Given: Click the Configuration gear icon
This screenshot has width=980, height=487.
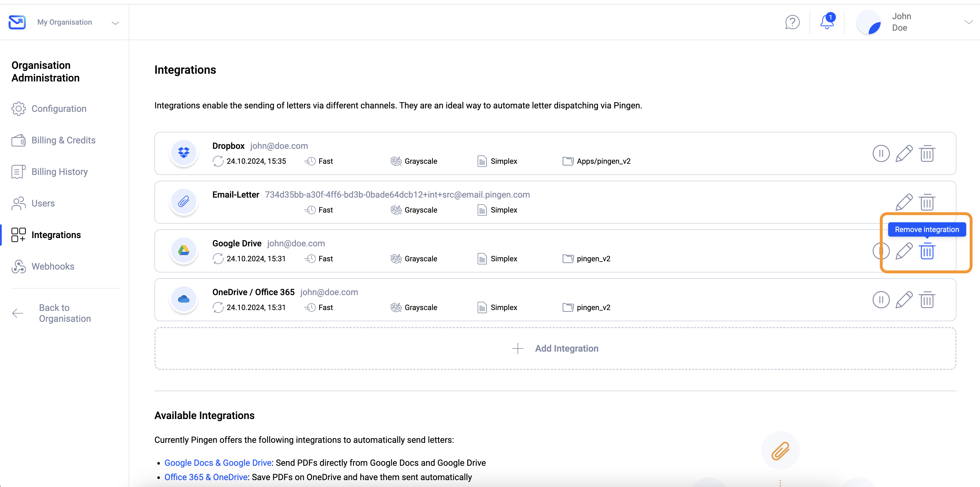Looking at the screenshot, I should pos(18,109).
